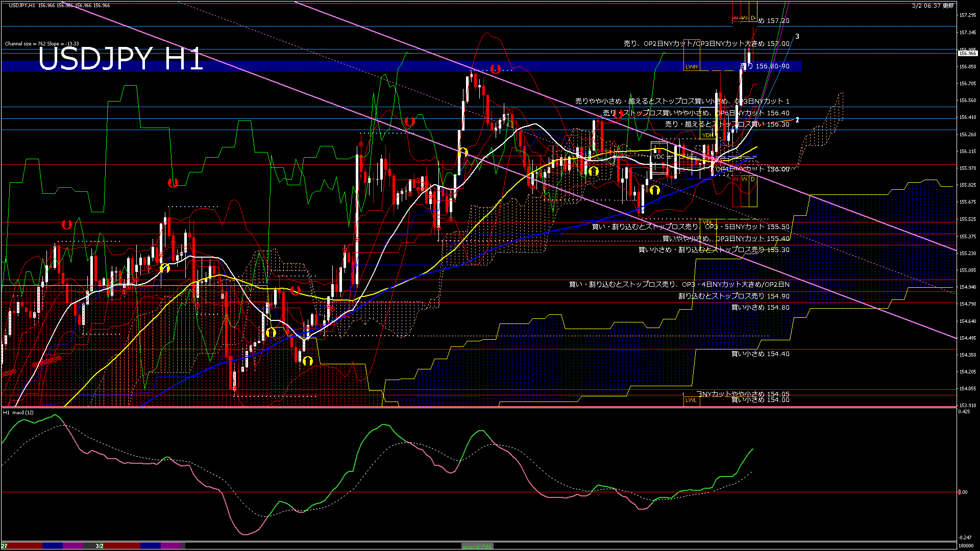
Task: Toggle the macd ON button
Action: [x=477, y=546]
